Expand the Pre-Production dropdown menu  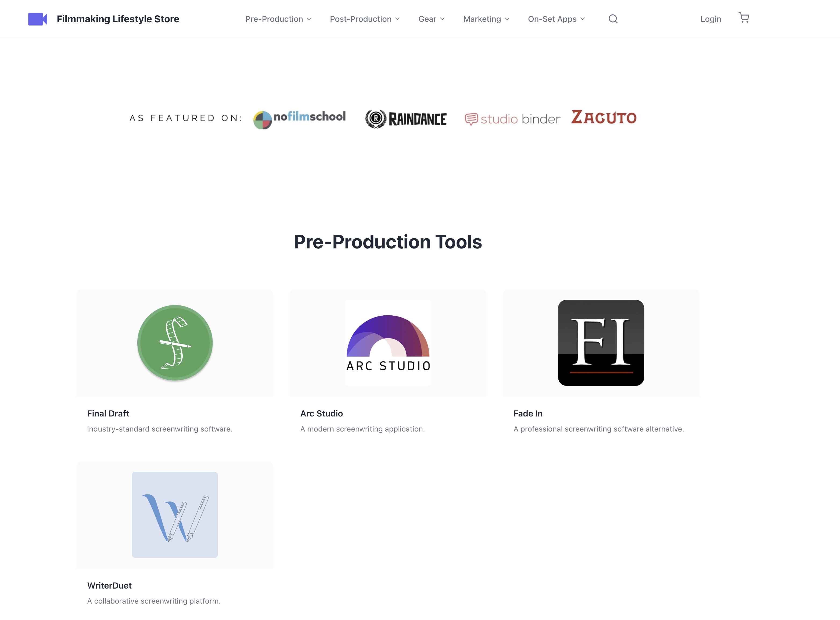[x=278, y=19]
